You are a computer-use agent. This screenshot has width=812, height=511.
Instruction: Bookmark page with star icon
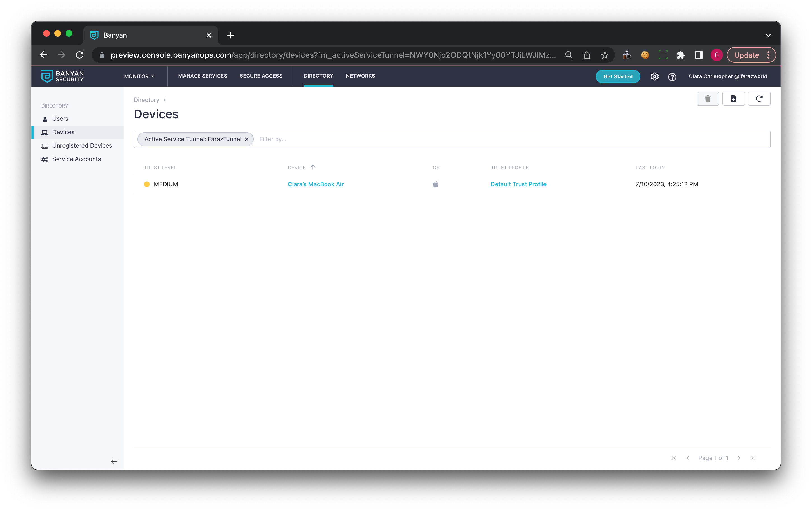point(604,55)
